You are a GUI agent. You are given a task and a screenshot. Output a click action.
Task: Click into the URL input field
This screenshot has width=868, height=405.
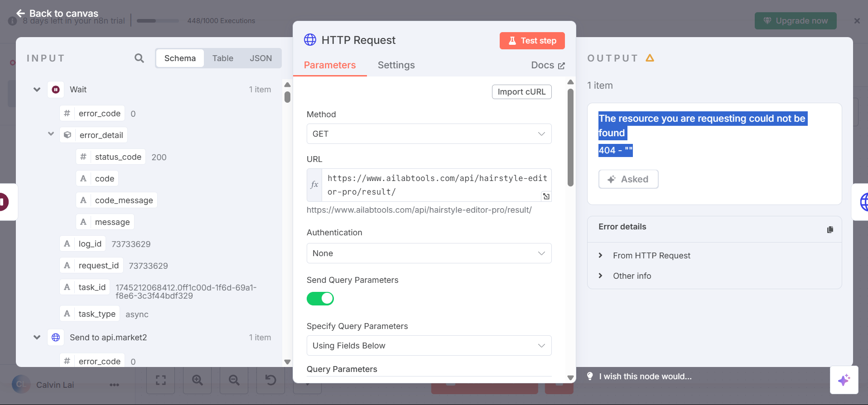437,185
